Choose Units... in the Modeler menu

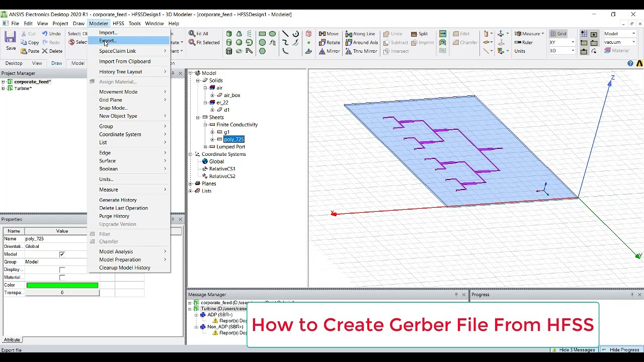pyautogui.click(x=129, y=179)
